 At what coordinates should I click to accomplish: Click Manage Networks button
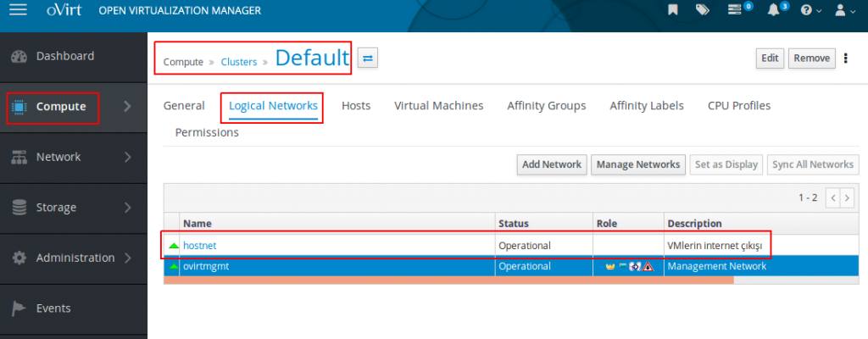pyautogui.click(x=638, y=164)
